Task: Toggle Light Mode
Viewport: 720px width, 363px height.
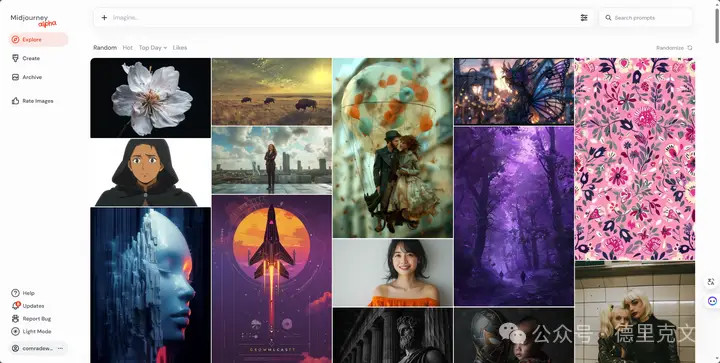Action: click(31, 331)
